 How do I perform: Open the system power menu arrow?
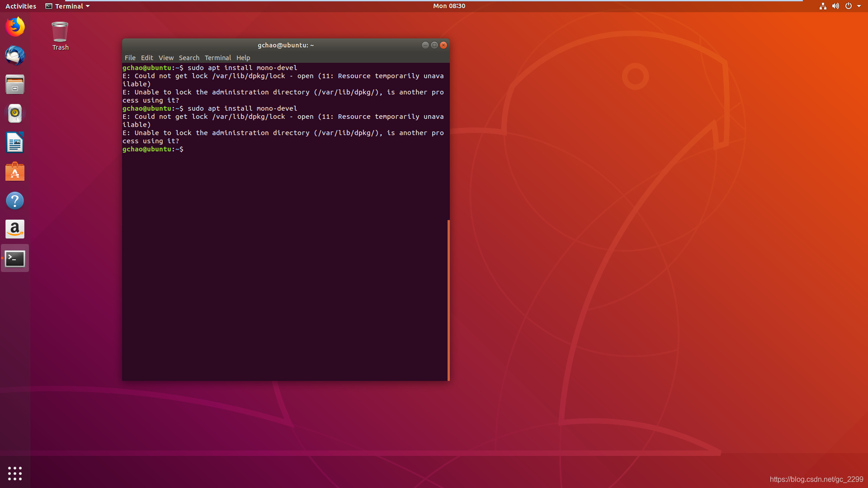pos(859,6)
